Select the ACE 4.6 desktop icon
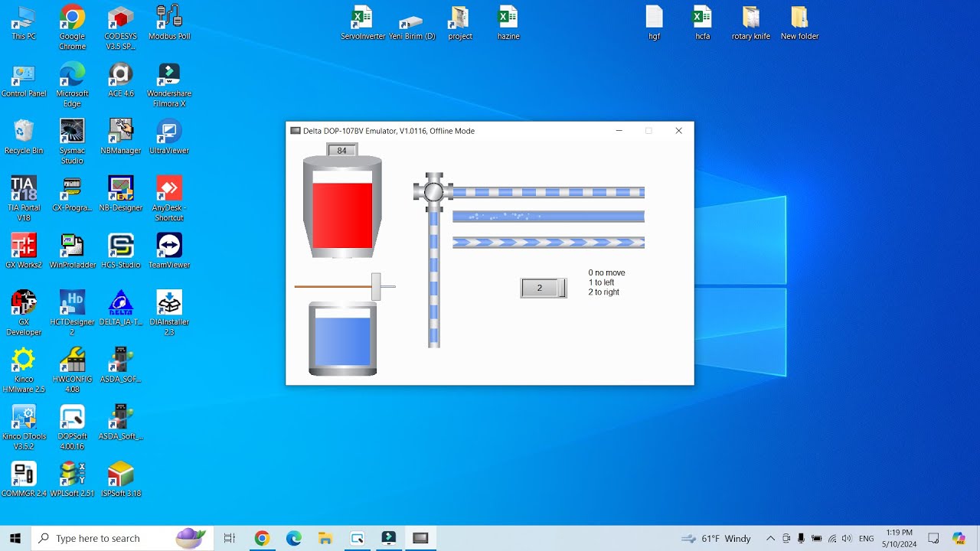Image resolution: width=980 pixels, height=551 pixels. [x=120, y=80]
